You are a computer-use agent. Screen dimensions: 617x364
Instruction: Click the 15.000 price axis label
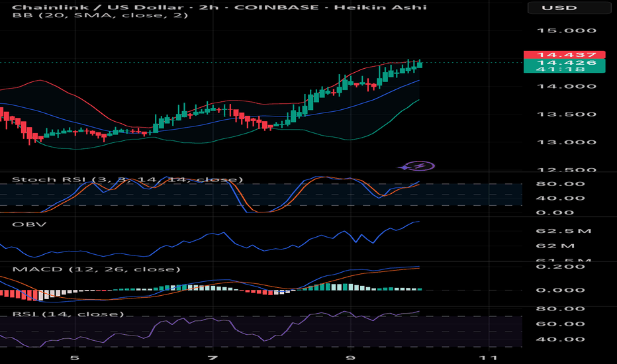click(x=566, y=30)
